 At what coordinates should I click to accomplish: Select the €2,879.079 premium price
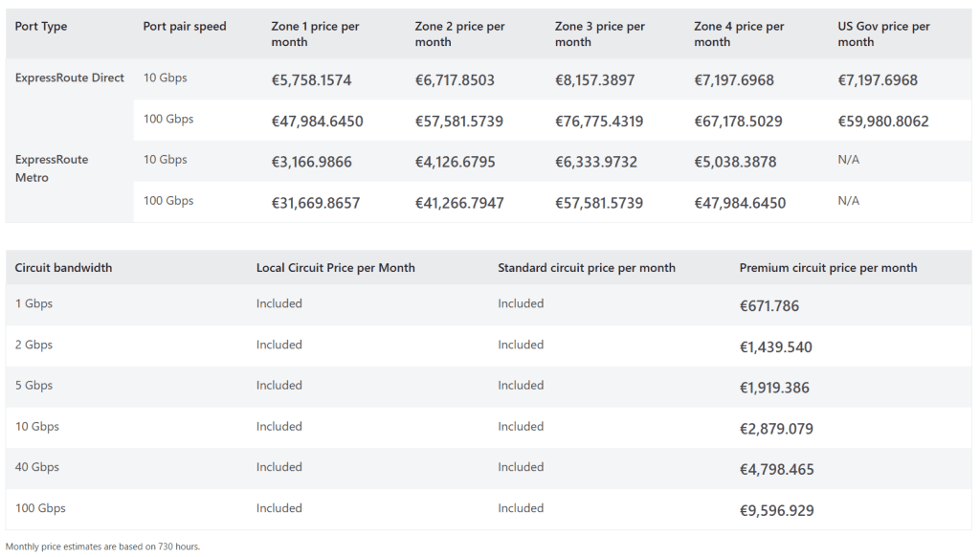coord(776,429)
